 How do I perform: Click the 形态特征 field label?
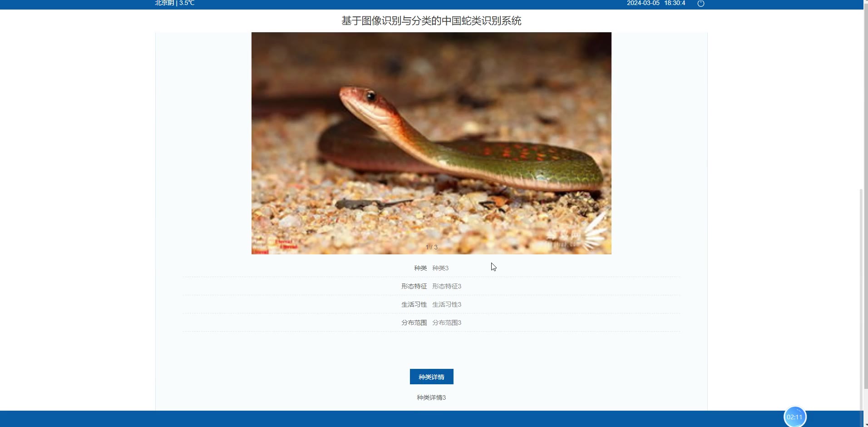click(414, 286)
